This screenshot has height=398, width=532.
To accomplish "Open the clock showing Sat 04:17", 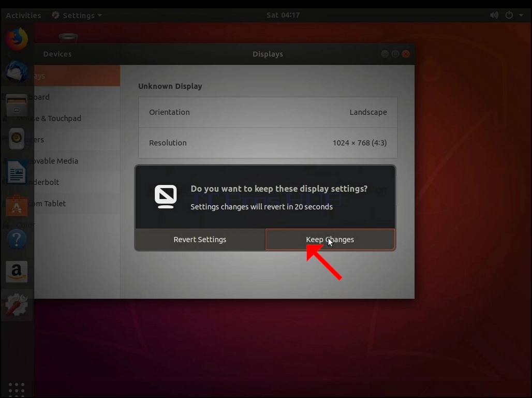I will pos(283,16).
